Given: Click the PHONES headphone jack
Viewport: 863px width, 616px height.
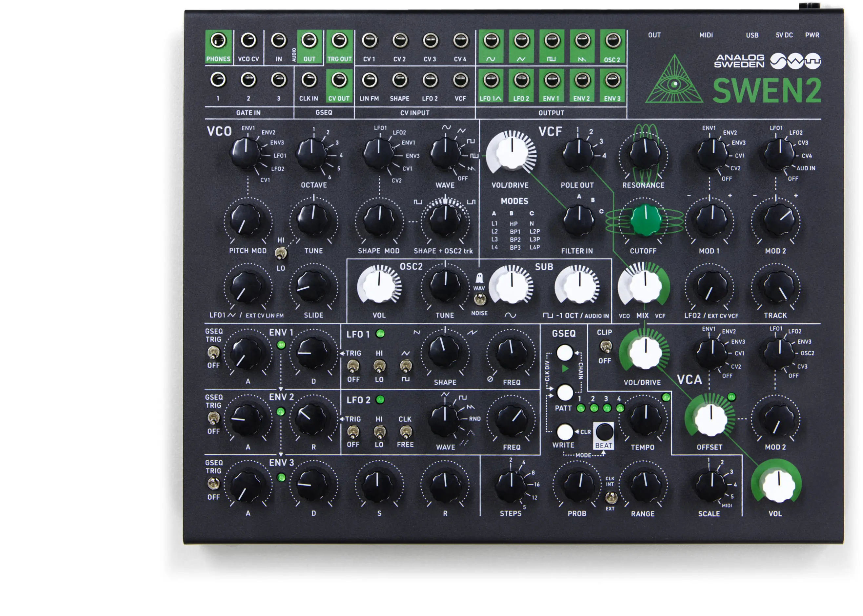Looking at the screenshot, I should click(x=218, y=41).
